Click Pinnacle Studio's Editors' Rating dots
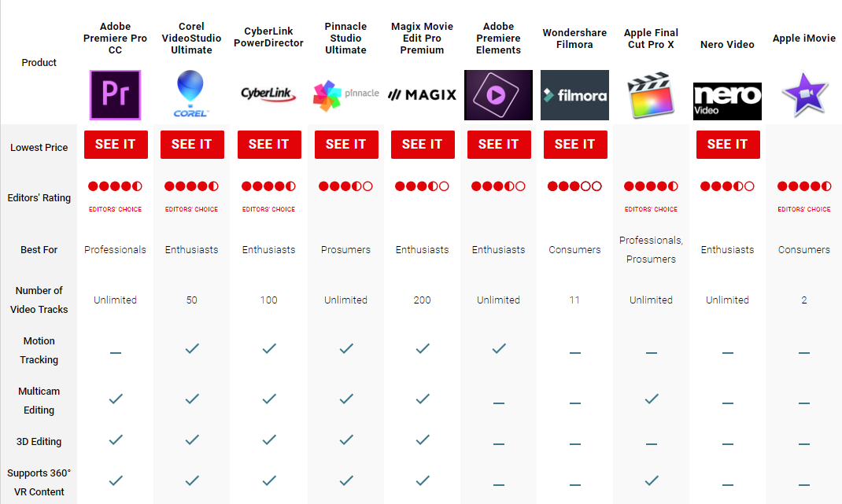The image size is (842, 504). (x=345, y=186)
